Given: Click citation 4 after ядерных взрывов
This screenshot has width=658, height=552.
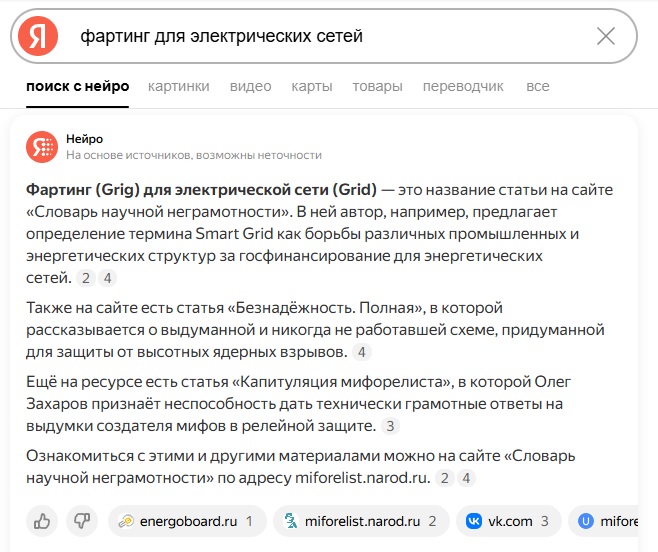Looking at the screenshot, I should 362,352.
